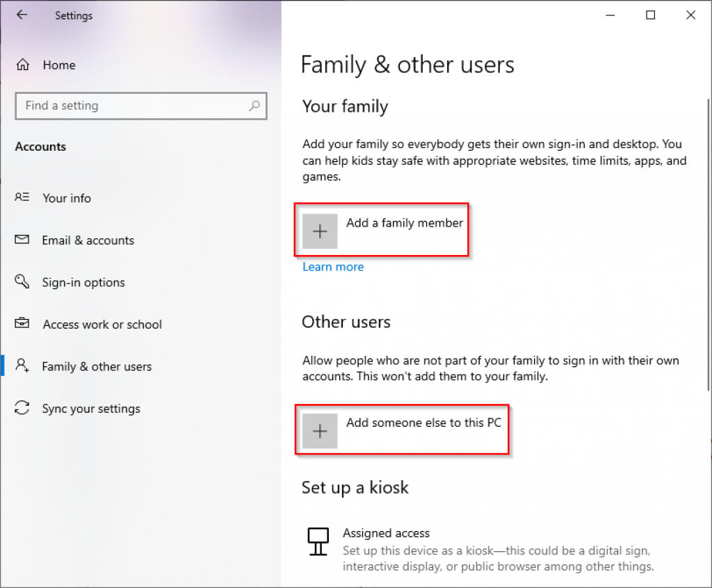Select Family & other users sidebar item

97,366
